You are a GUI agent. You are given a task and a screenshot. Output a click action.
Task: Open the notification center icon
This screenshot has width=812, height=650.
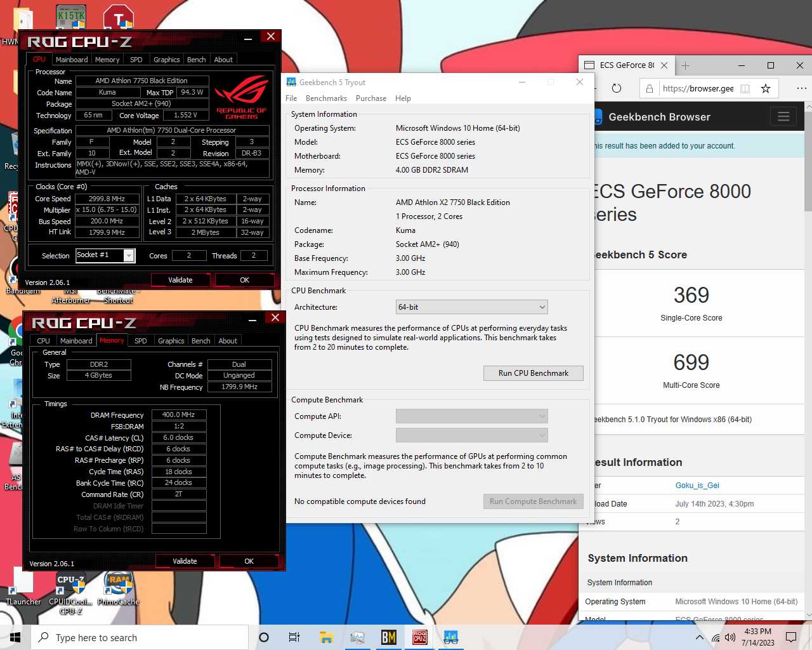click(x=791, y=637)
